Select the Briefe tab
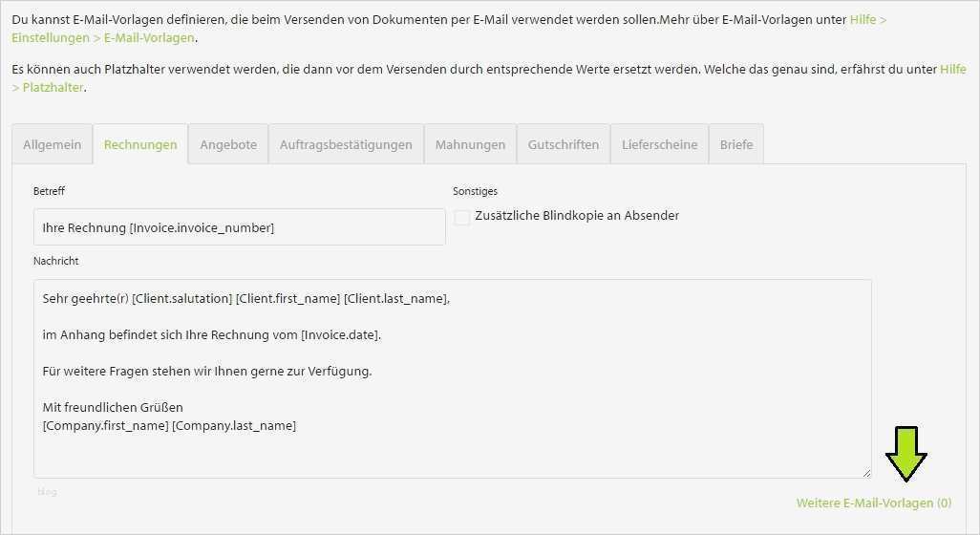The width and height of the screenshot is (980, 535). point(736,145)
